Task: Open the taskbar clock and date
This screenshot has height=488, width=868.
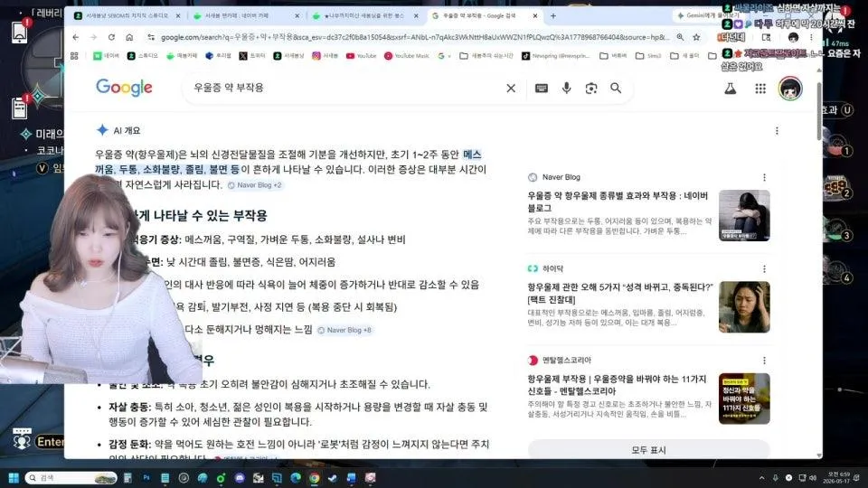Action: click(x=837, y=477)
